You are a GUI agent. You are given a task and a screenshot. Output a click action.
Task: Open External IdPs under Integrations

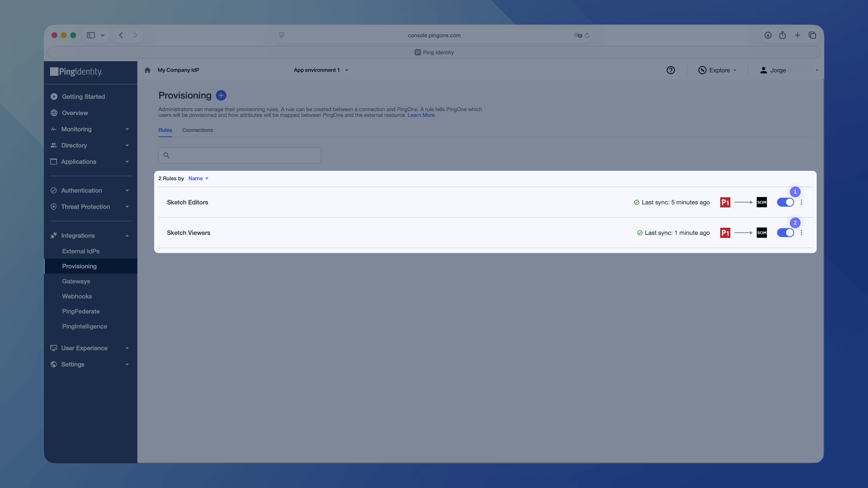click(x=80, y=251)
